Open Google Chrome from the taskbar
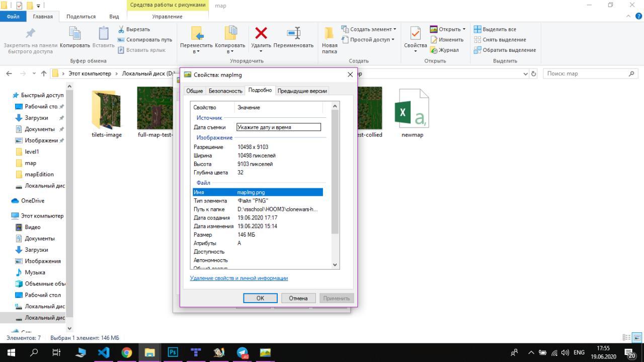Viewport: 644px width, 362px height. (x=126, y=352)
